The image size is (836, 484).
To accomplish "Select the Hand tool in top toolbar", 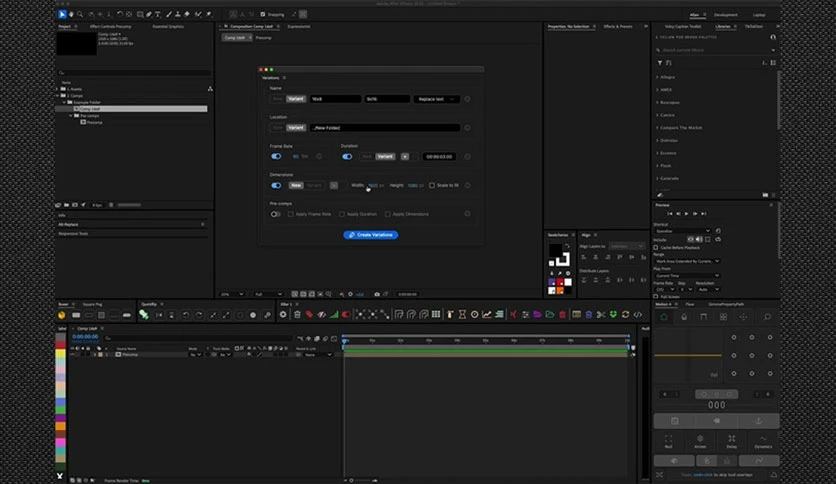I will click(71, 14).
